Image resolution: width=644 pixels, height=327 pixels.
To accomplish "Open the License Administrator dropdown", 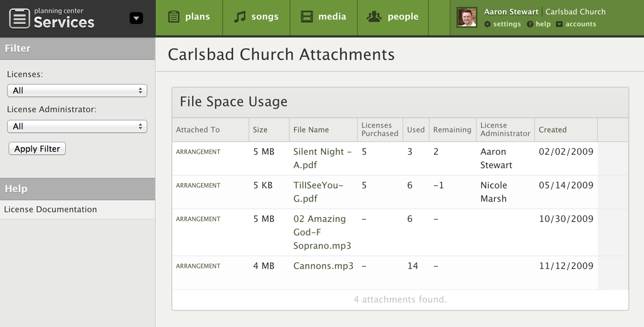I will point(77,126).
